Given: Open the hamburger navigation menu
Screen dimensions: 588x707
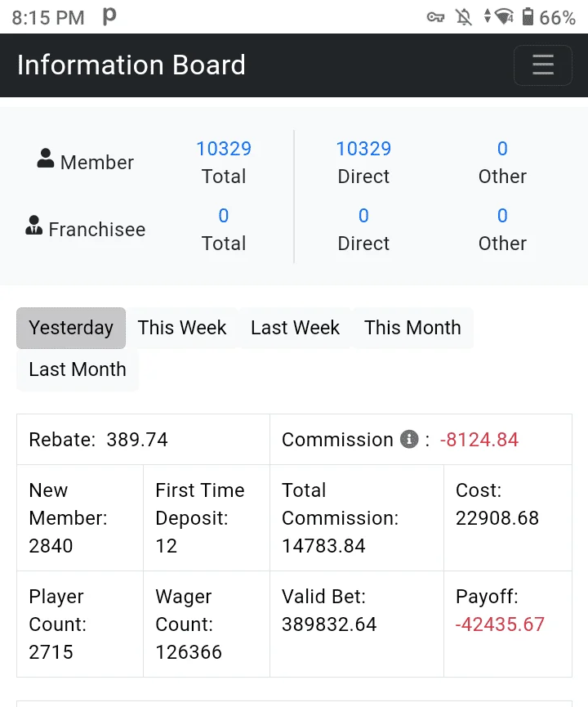Looking at the screenshot, I should pyautogui.click(x=543, y=65).
